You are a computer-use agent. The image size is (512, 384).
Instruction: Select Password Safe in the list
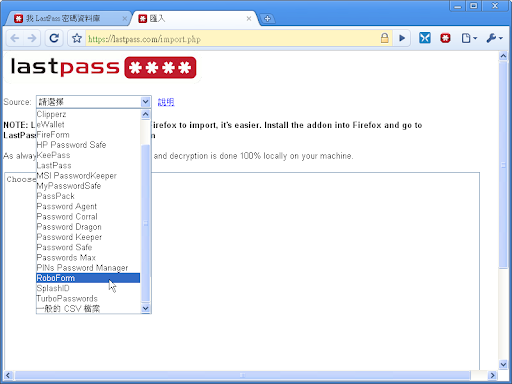coord(88,247)
